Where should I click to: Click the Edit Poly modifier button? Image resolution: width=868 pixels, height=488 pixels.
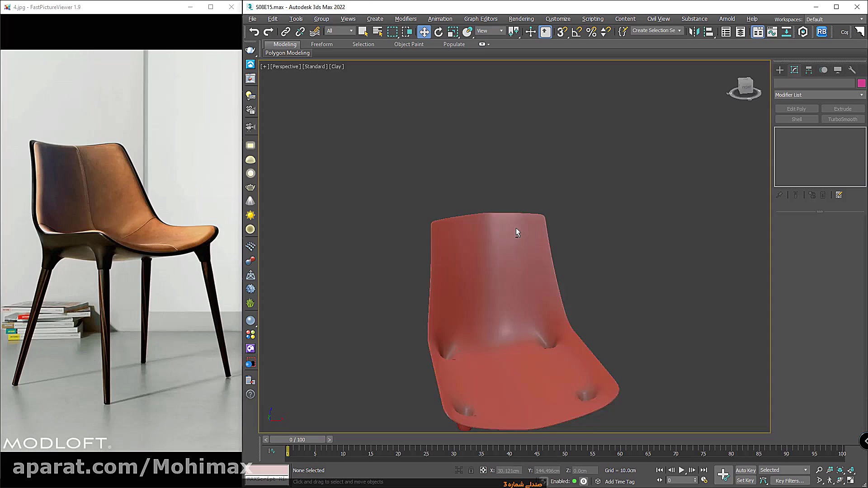796,109
